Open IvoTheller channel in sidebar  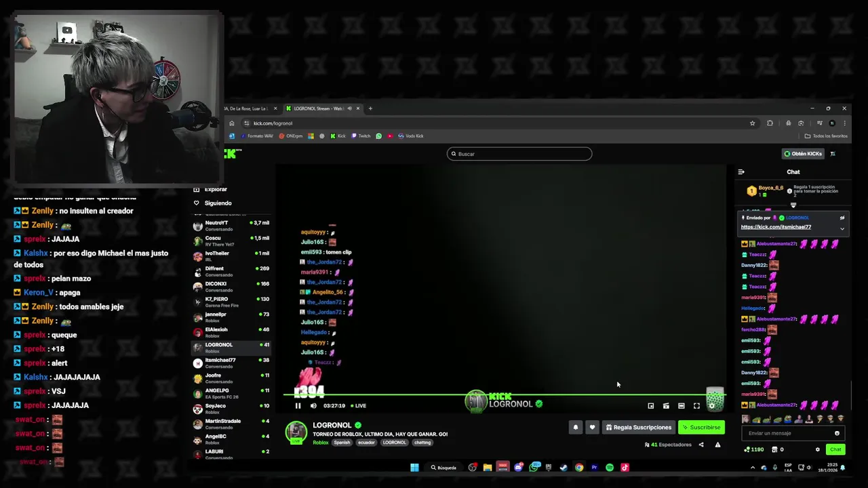coord(231,256)
